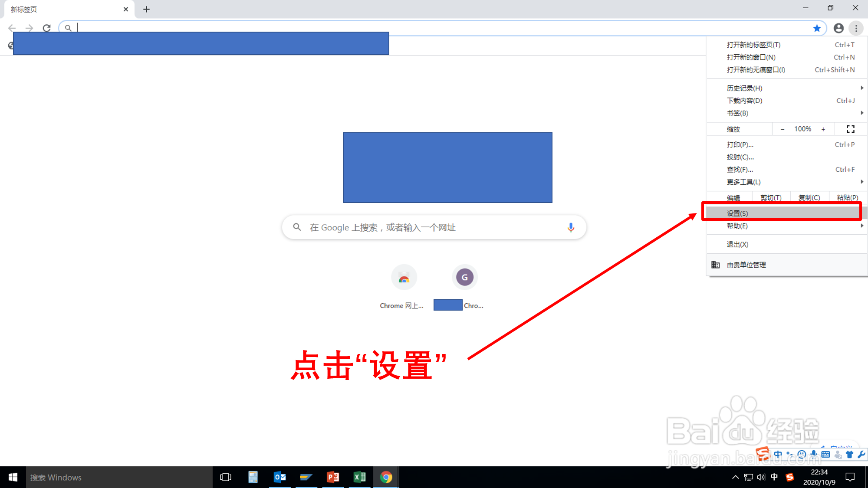Click the reload page icon
868x488 pixels.
(47, 28)
